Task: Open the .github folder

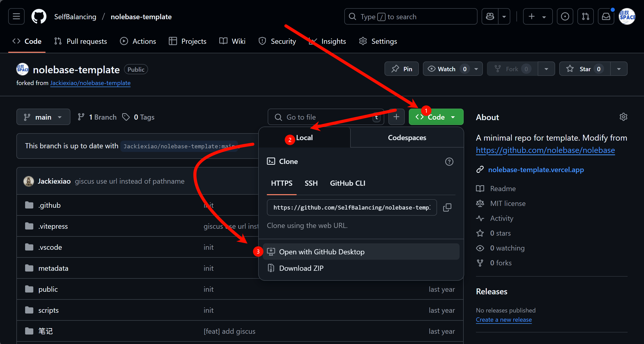Action: [x=49, y=205]
